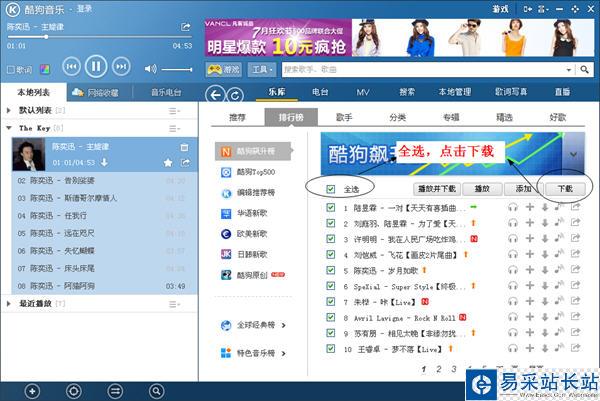Collapse The Key playlist
The image size is (600, 401).
pos(9,128)
